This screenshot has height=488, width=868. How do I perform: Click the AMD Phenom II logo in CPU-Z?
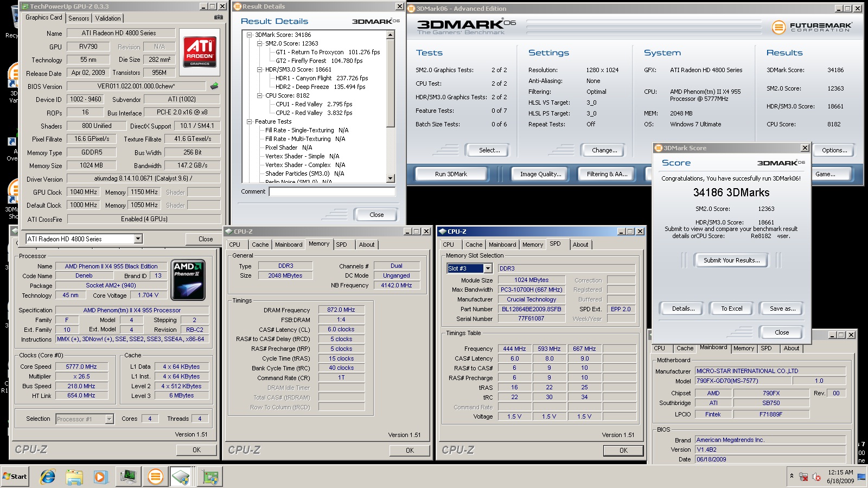tap(188, 280)
